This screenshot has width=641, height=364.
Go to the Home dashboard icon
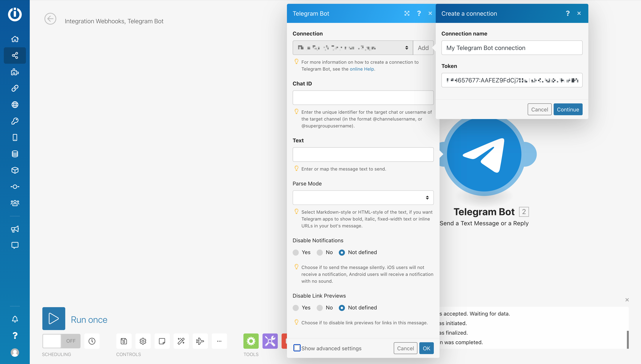click(15, 39)
